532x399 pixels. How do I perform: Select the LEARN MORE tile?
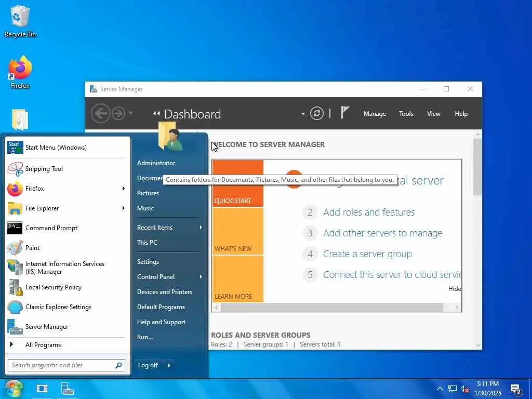pos(237,279)
